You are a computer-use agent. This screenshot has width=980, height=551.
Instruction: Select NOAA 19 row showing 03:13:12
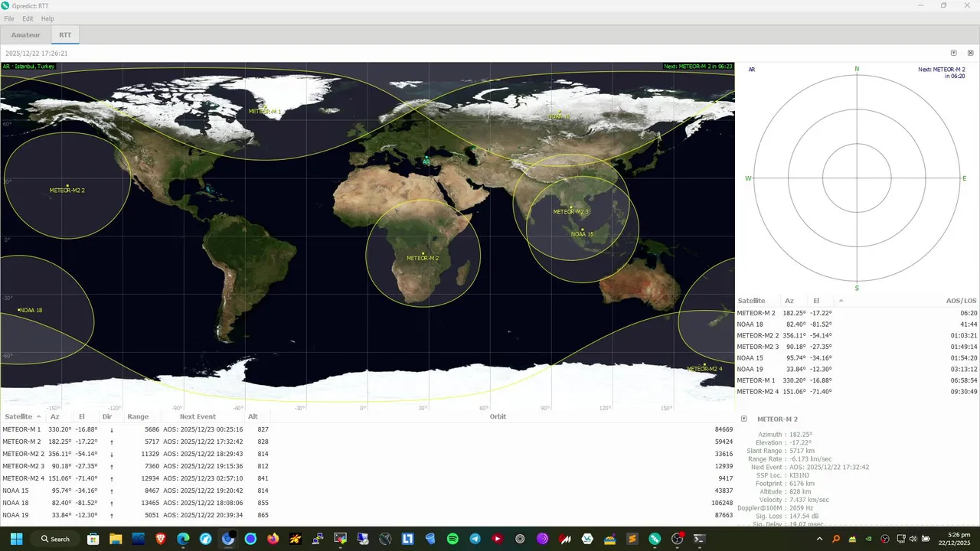pos(857,369)
